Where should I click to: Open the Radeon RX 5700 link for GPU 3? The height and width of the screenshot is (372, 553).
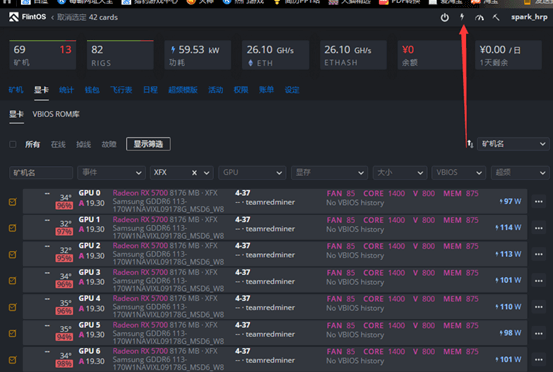140,273
